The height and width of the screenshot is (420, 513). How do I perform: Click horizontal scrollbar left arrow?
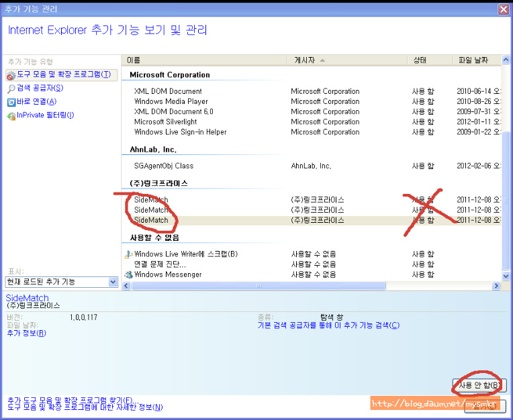point(126,286)
